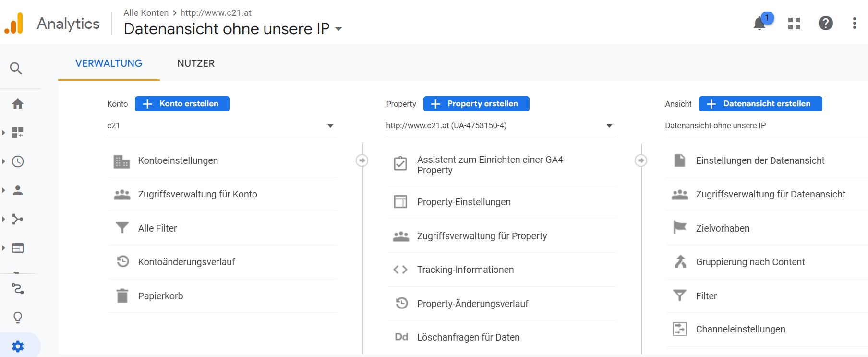Click the Kontoeinstellungen building icon
Viewport: 868px width, 357px height.
[x=122, y=161]
